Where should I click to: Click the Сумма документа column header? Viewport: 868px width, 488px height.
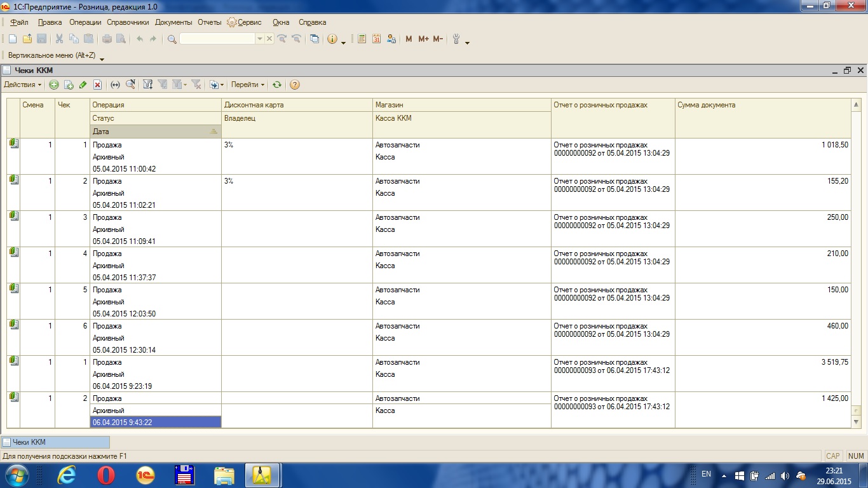(763, 118)
